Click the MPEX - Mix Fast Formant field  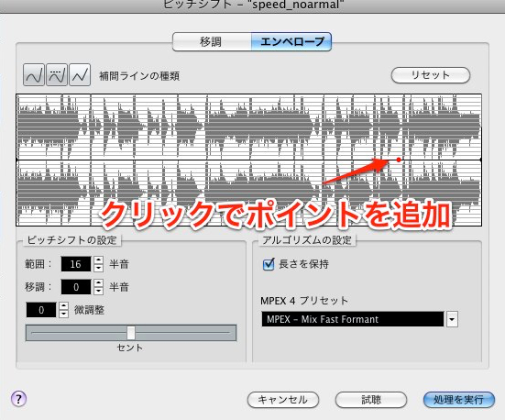[x=353, y=319]
